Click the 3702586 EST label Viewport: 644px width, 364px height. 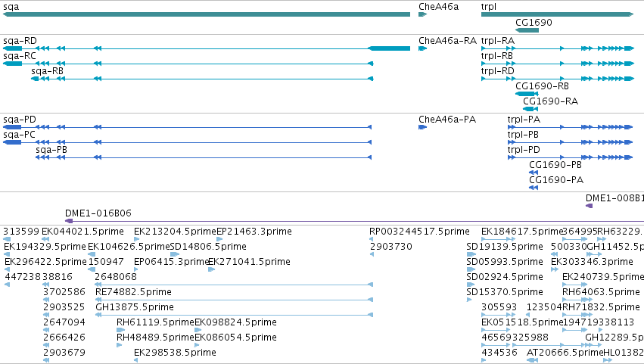[x=64, y=292]
